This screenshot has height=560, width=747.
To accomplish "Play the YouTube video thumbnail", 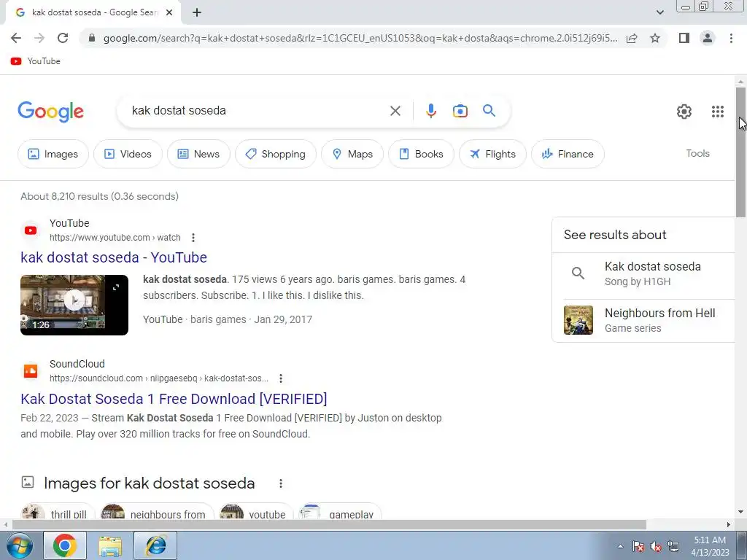I will [74, 305].
